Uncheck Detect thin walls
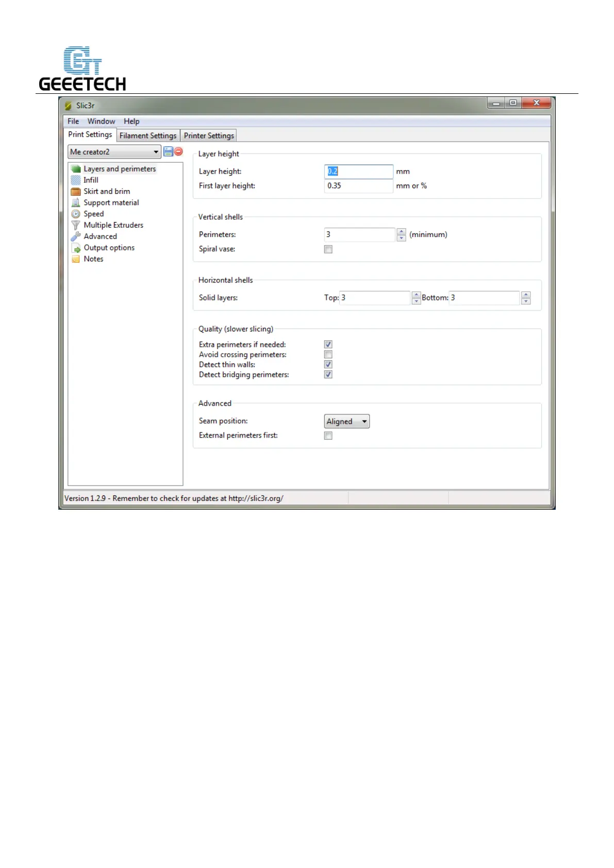614x868 pixels. pos(328,364)
